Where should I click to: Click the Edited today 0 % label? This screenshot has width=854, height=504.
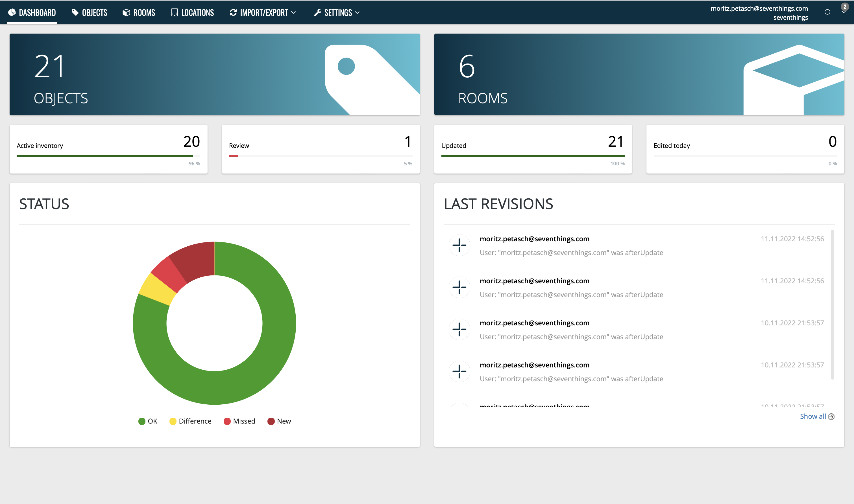(x=833, y=164)
